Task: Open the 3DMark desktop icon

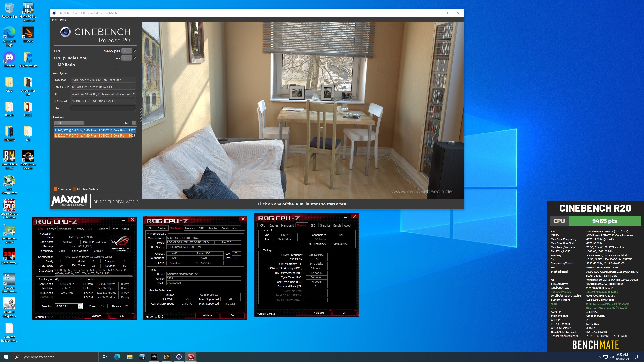Action: [x=28, y=35]
